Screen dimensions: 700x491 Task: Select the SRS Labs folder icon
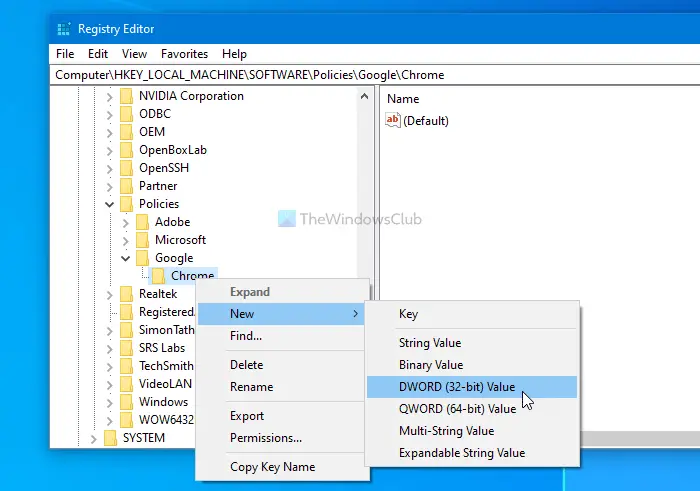(127, 348)
